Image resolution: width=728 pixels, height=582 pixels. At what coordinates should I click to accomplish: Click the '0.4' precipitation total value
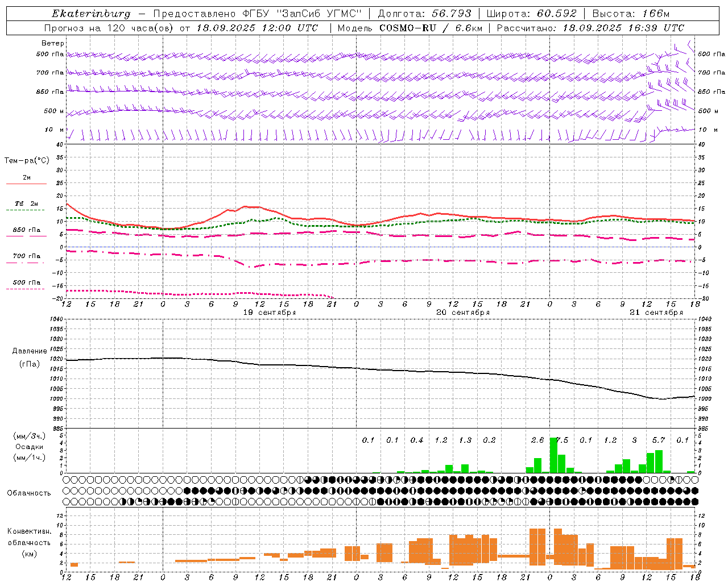pyautogui.click(x=417, y=440)
